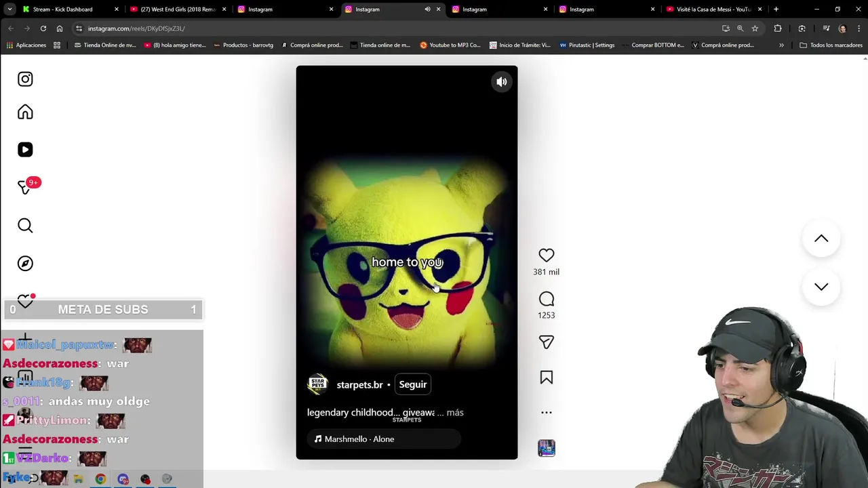Like the reel with heart icon

click(547, 255)
